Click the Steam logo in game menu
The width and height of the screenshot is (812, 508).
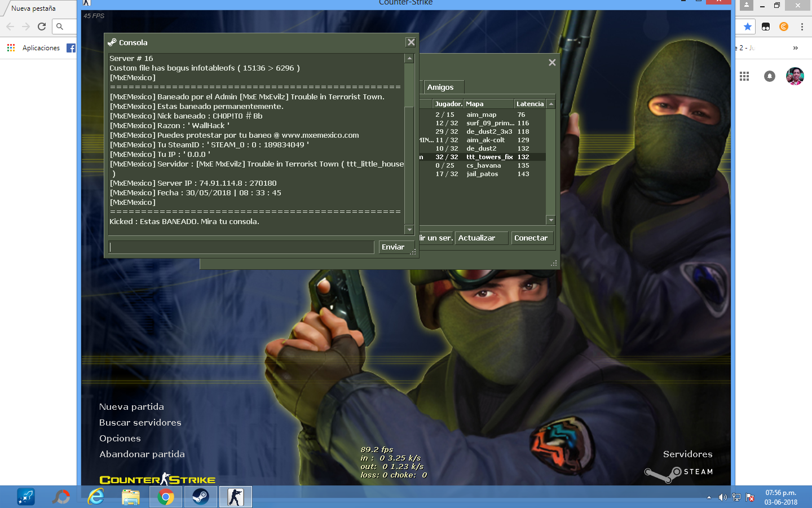click(x=679, y=474)
